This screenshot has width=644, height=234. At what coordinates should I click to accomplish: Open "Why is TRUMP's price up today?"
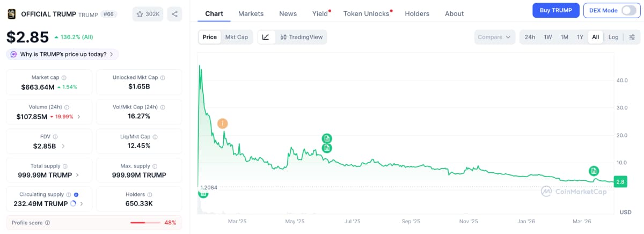pyautogui.click(x=62, y=54)
